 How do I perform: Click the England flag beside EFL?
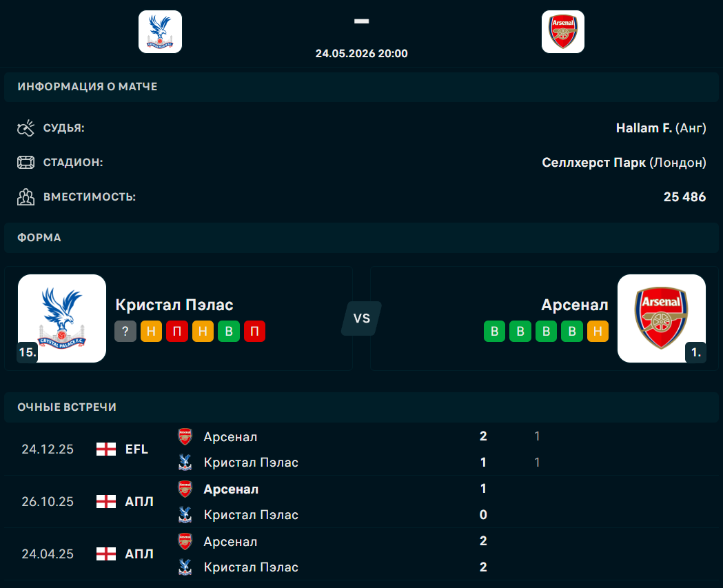coord(106,449)
